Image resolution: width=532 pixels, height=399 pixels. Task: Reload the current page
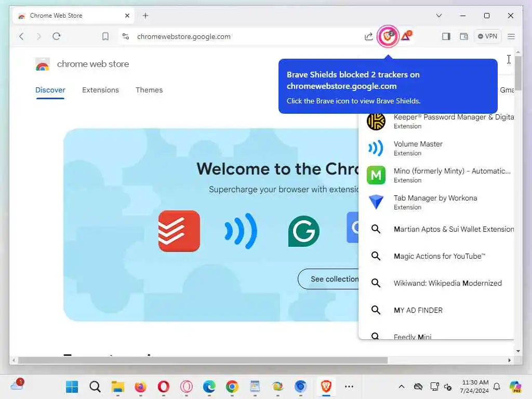click(56, 36)
